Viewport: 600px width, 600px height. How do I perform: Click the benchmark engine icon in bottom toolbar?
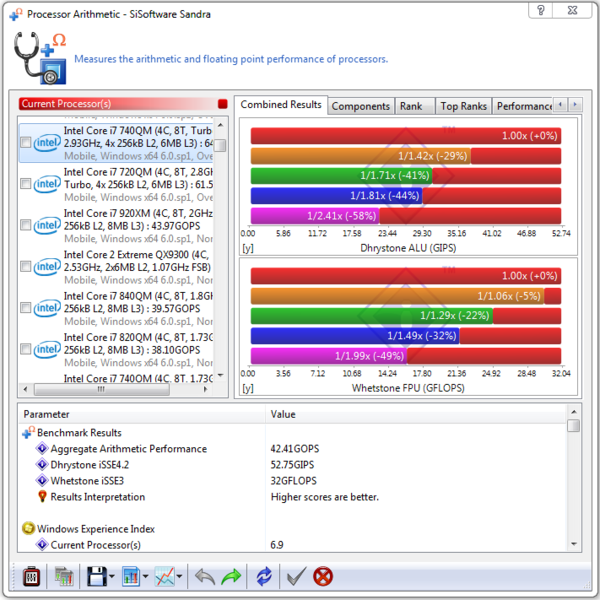(x=31, y=577)
